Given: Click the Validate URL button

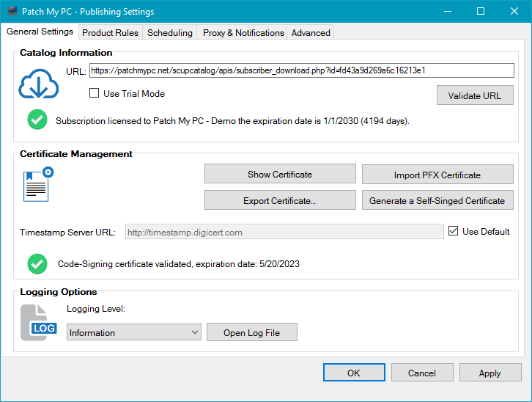Looking at the screenshot, I should pos(475,95).
